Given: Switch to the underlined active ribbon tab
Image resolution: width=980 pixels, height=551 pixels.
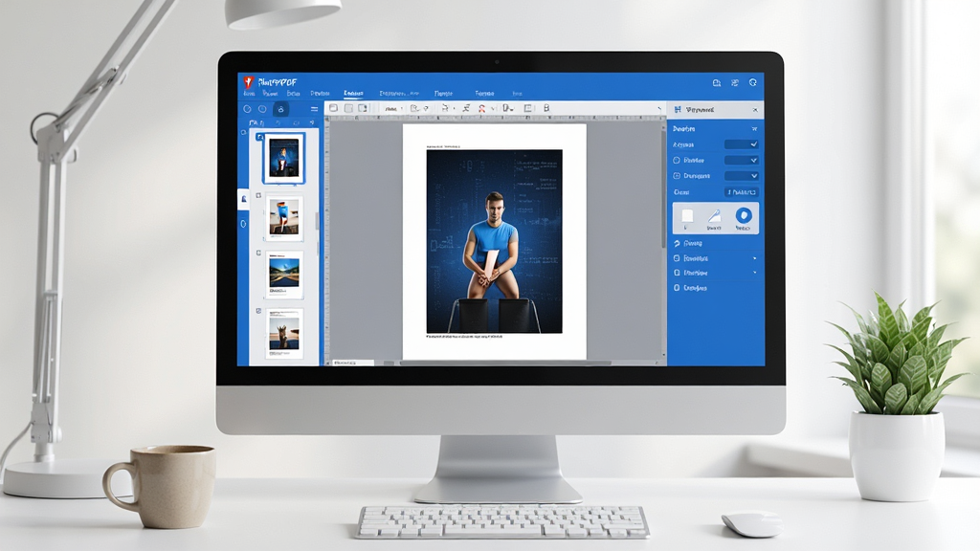Looking at the screenshot, I should pos(353,94).
